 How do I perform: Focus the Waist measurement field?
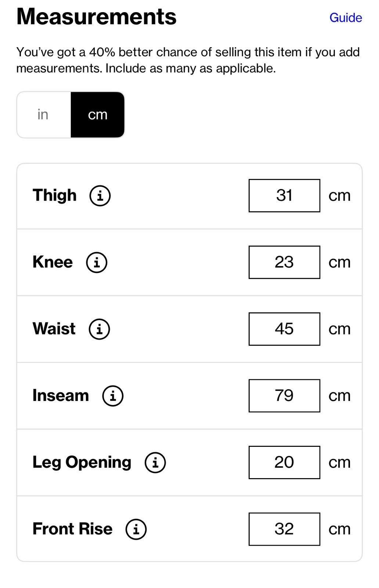coord(284,329)
